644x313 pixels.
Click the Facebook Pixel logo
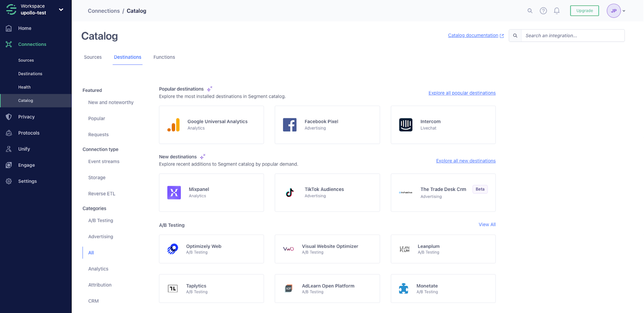[290, 125]
